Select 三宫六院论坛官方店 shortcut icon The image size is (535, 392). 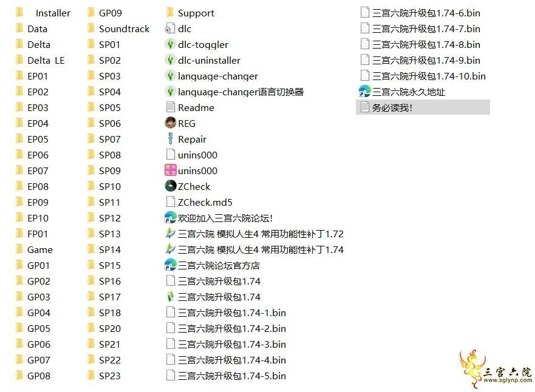170,265
